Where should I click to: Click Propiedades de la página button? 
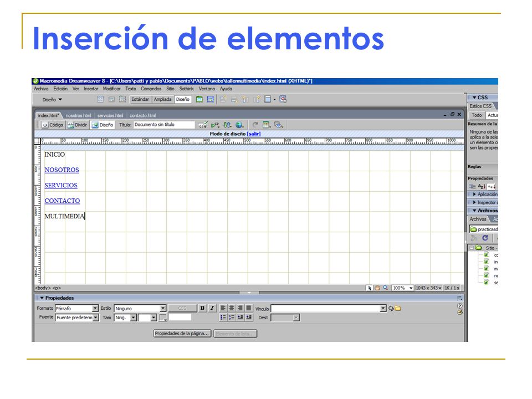point(182,334)
